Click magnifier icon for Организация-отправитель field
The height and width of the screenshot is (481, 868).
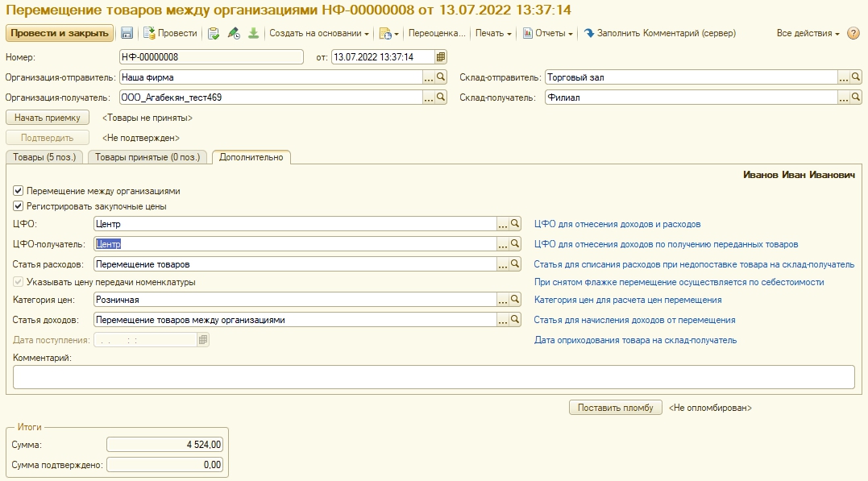tap(441, 77)
